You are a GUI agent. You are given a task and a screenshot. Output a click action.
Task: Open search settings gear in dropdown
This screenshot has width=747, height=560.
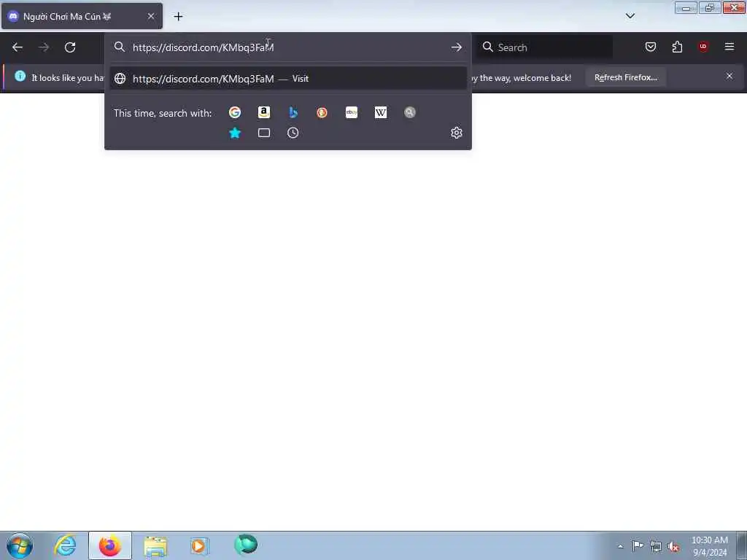pos(457,133)
